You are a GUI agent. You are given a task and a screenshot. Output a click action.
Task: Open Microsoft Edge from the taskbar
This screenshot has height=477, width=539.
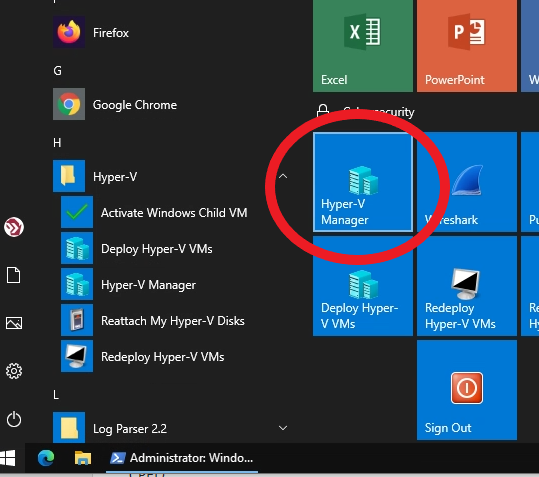click(46, 458)
